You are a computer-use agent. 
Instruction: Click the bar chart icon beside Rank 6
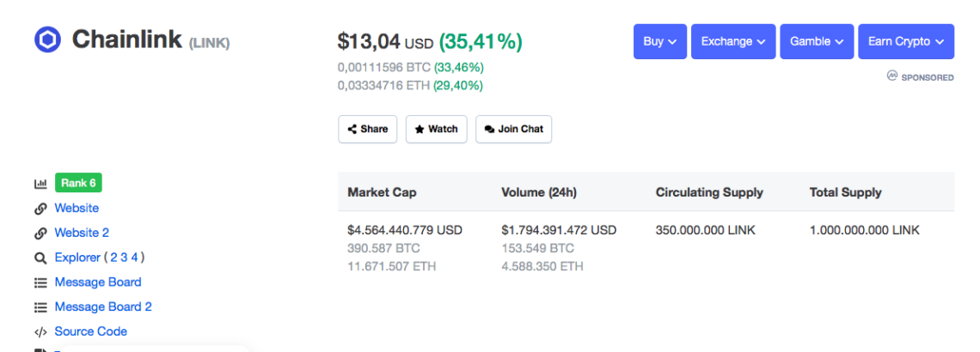[x=40, y=184]
